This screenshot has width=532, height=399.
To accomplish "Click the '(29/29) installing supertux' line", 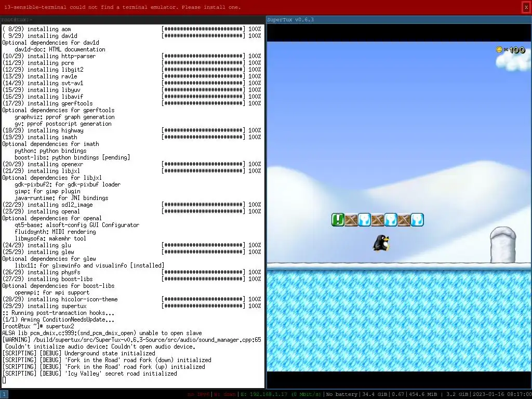I will pos(45,305).
